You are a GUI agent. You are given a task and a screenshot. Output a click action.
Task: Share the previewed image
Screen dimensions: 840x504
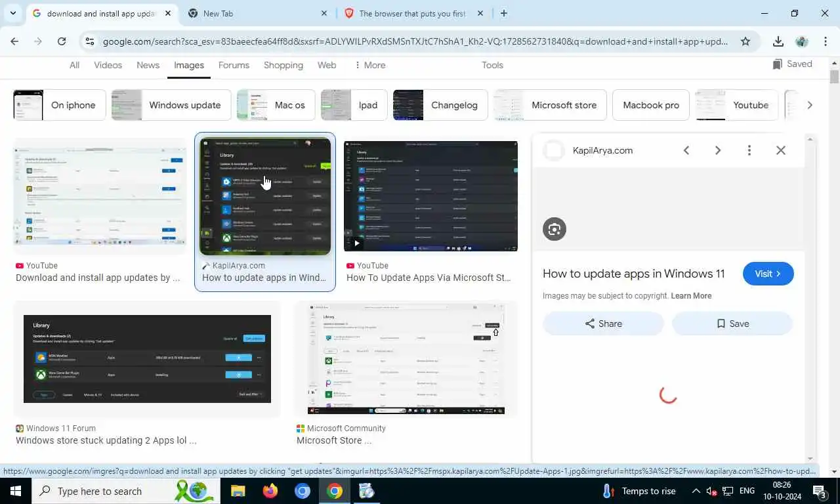click(603, 324)
